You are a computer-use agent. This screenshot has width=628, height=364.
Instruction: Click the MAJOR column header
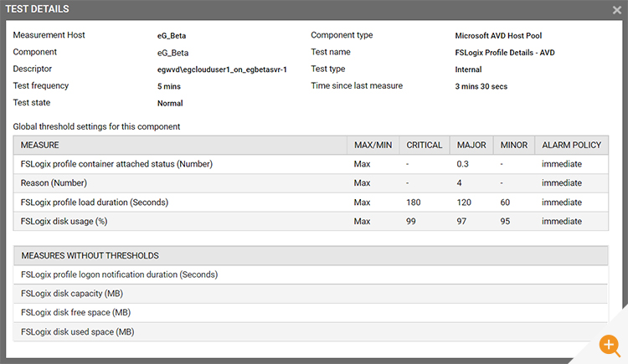(471, 145)
